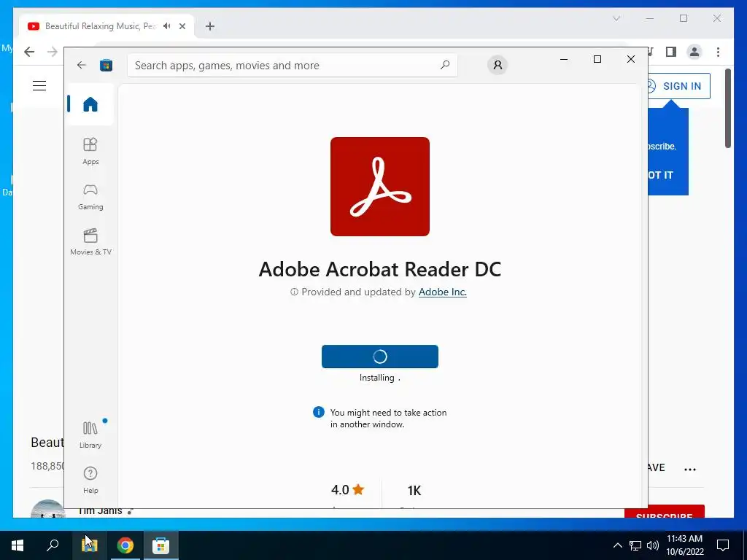The width and height of the screenshot is (747, 560).
Task: Go back in Microsoft Store
Action: click(82, 65)
